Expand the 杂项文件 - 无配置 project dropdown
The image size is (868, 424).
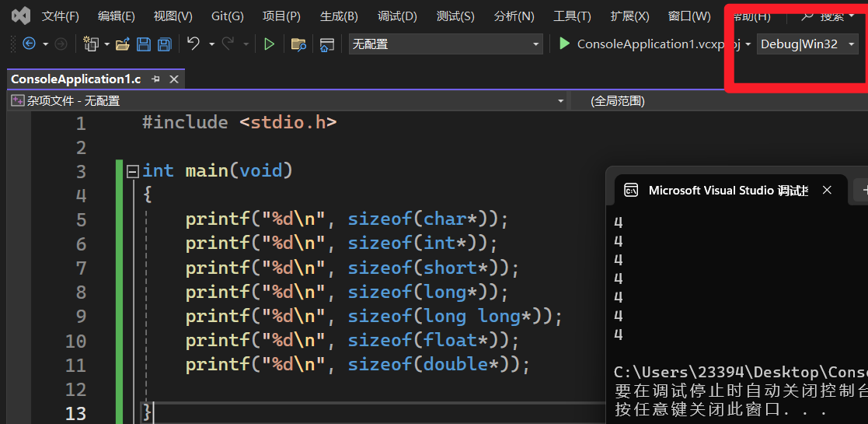pos(288,101)
